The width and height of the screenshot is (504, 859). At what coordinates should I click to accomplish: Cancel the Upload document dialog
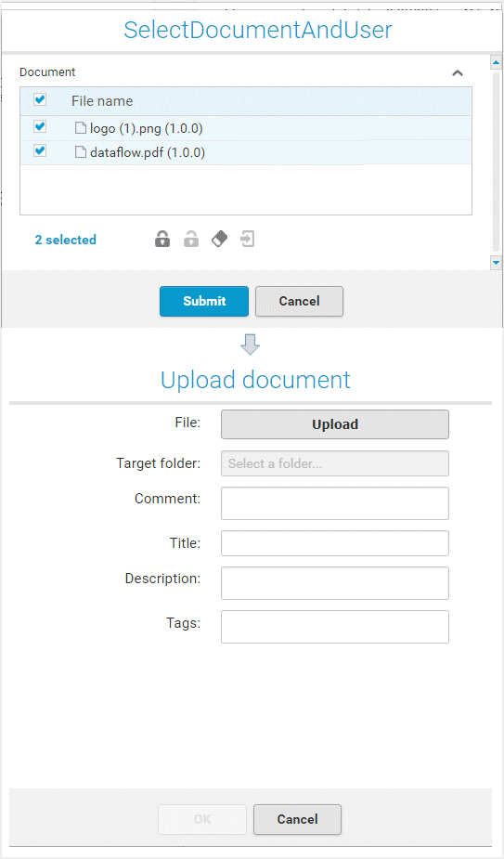click(297, 820)
